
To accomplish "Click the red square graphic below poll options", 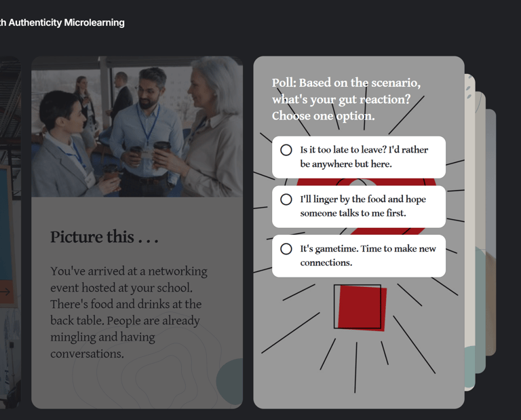I will (360, 307).
